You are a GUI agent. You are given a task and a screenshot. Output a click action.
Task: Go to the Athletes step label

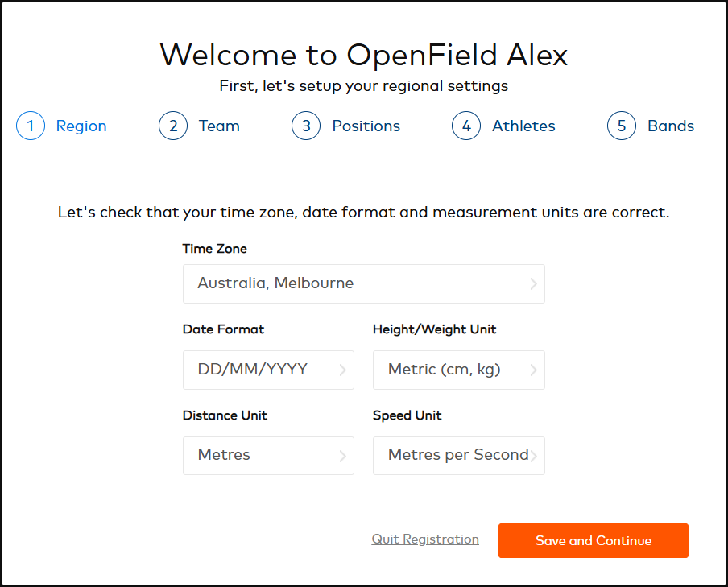[523, 126]
